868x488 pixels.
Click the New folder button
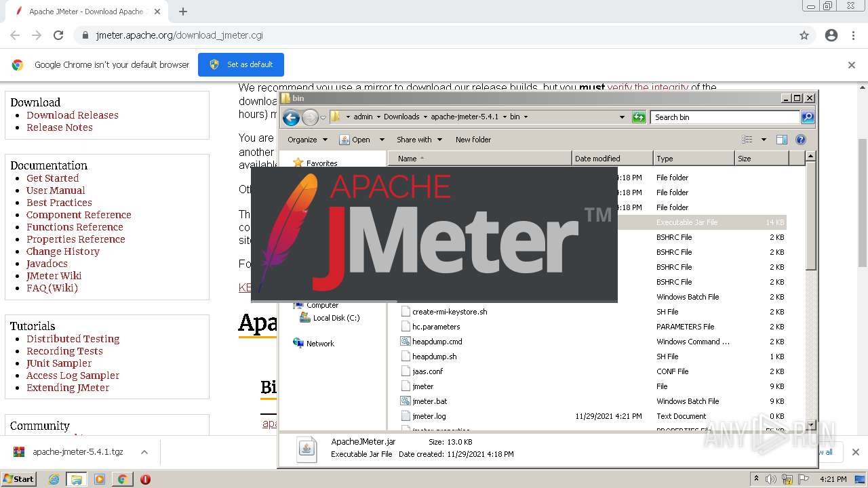click(x=473, y=140)
